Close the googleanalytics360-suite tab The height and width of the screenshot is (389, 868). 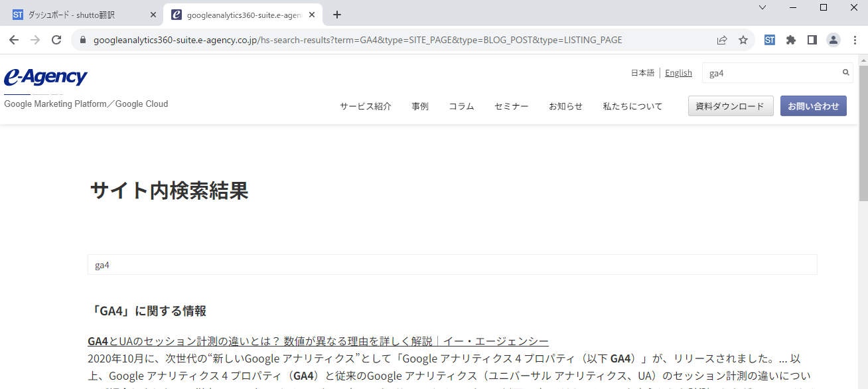coord(312,15)
